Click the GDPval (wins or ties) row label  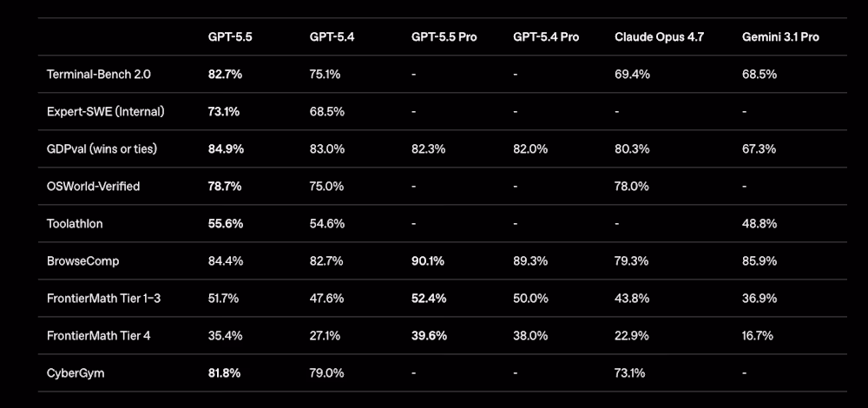[x=102, y=149]
